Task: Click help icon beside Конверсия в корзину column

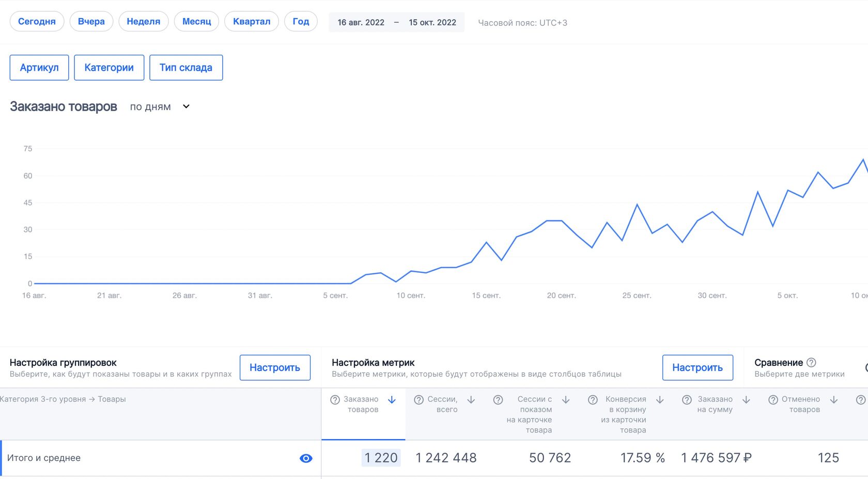Action: tap(593, 399)
